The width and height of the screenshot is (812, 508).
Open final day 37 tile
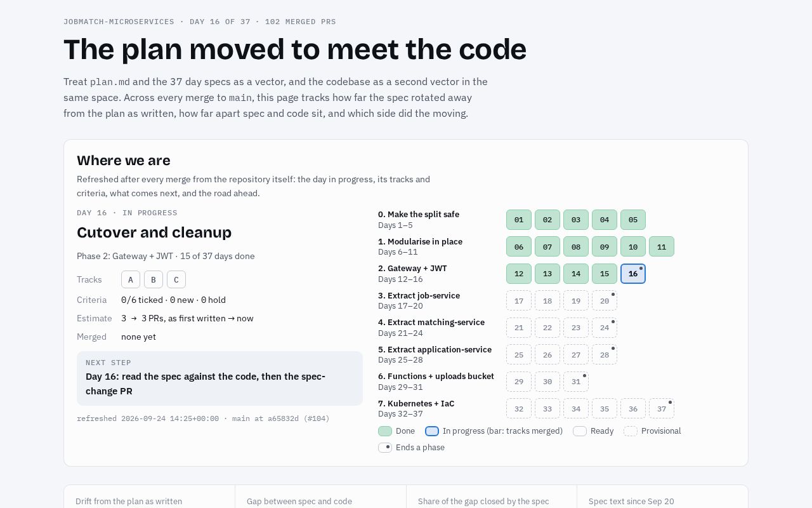[x=662, y=408]
